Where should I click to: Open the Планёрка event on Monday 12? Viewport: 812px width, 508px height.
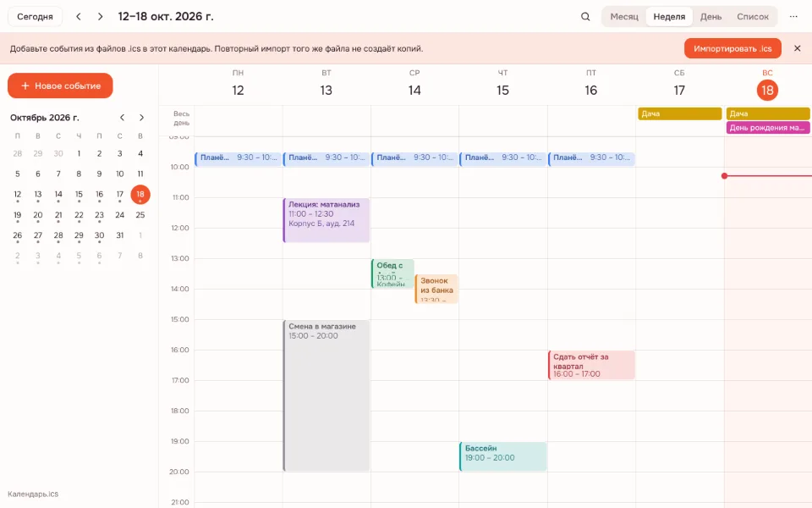point(239,158)
